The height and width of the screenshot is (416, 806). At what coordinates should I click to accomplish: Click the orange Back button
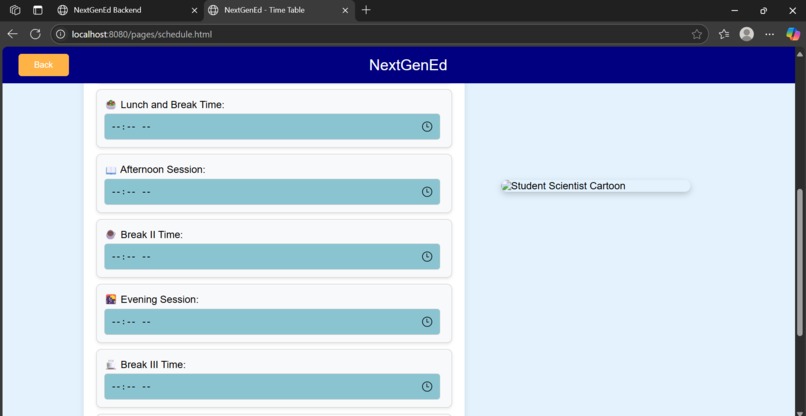44,65
